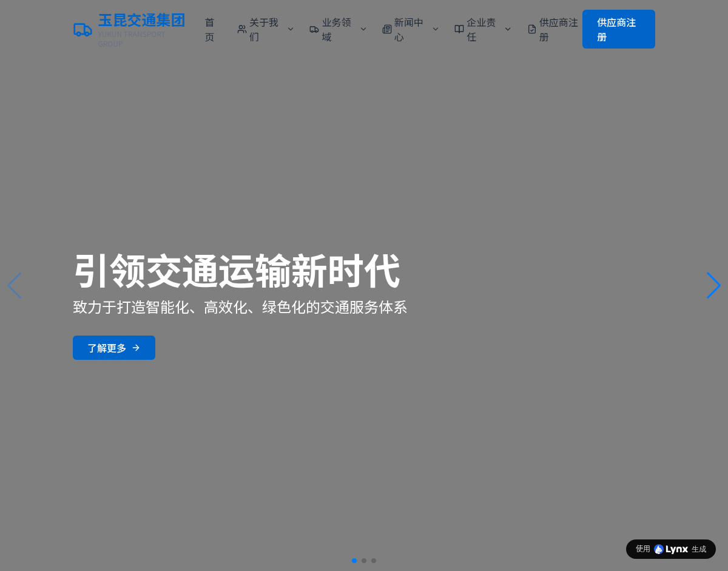
Task: Expand the 企业责任 menu chevron
Action: point(508,29)
